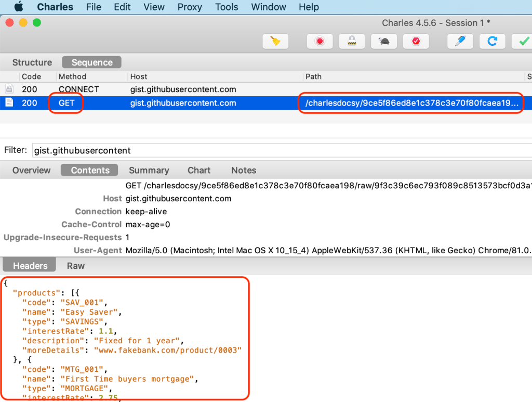Switch to the Structure view tab
Viewport: 532px width, 402px height.
[32, 62]
